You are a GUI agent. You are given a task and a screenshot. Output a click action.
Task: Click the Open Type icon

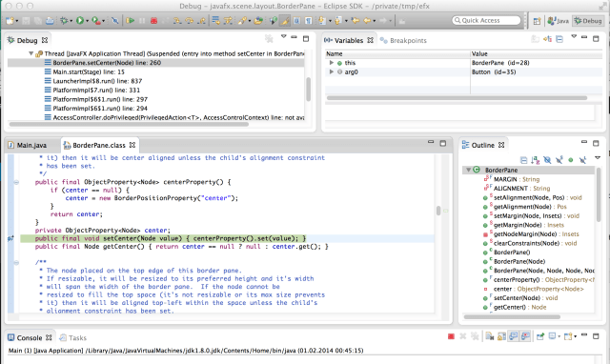[x=258, y=21]
